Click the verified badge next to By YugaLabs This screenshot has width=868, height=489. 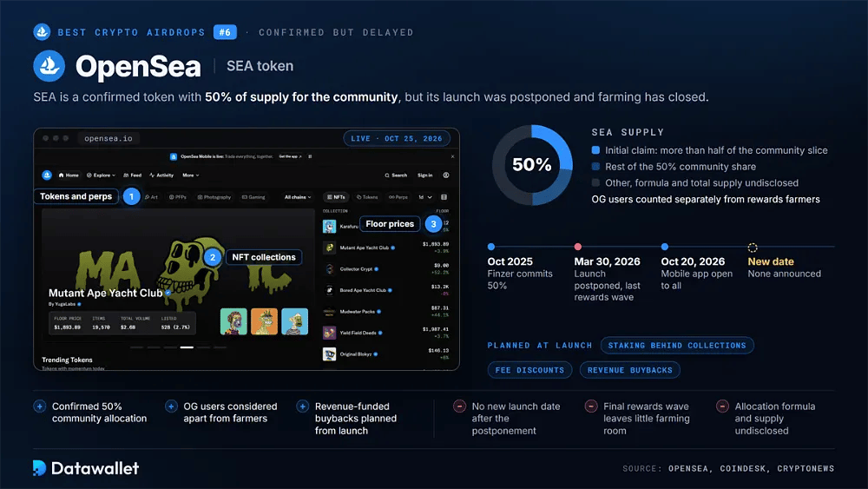pos(79,304)
